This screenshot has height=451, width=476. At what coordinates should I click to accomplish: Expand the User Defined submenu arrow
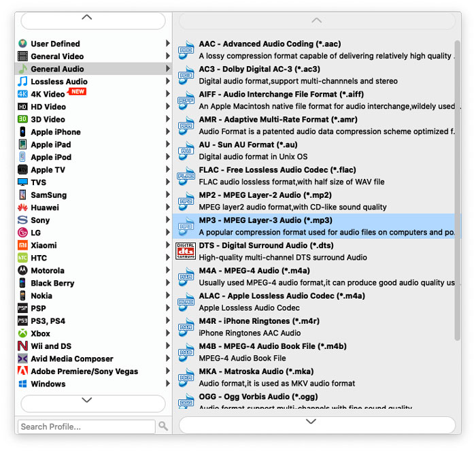(x=167, y=44)
